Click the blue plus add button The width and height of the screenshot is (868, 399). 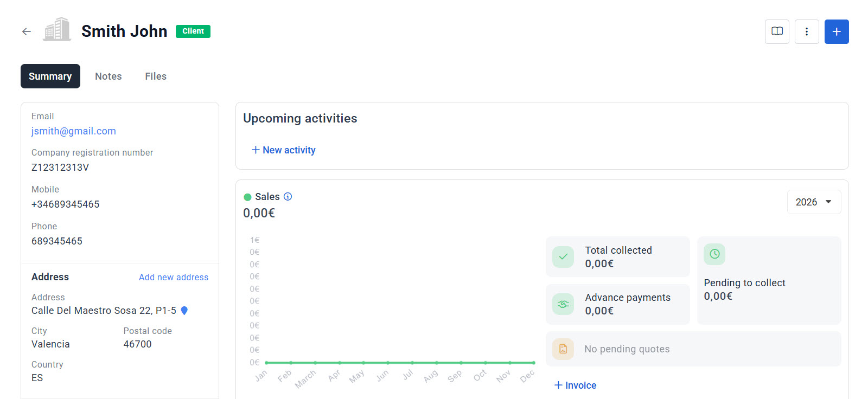837,31
